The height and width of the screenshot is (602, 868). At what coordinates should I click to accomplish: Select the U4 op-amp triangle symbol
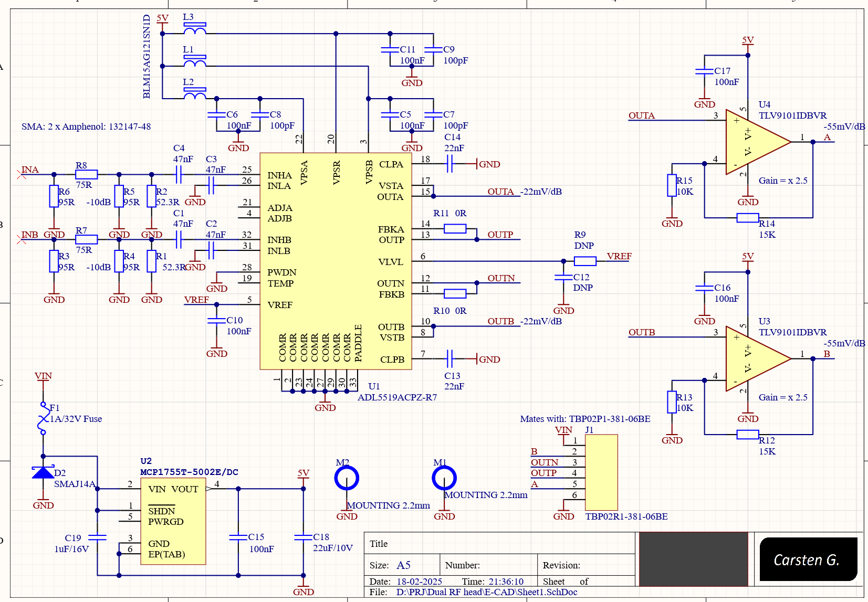pyautogui.click(x=758, y=142)
